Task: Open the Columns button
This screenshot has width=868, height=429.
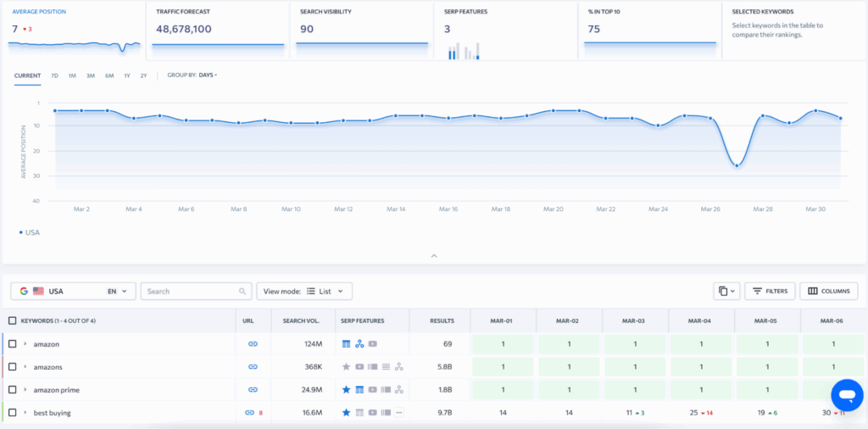Action: 829,291
